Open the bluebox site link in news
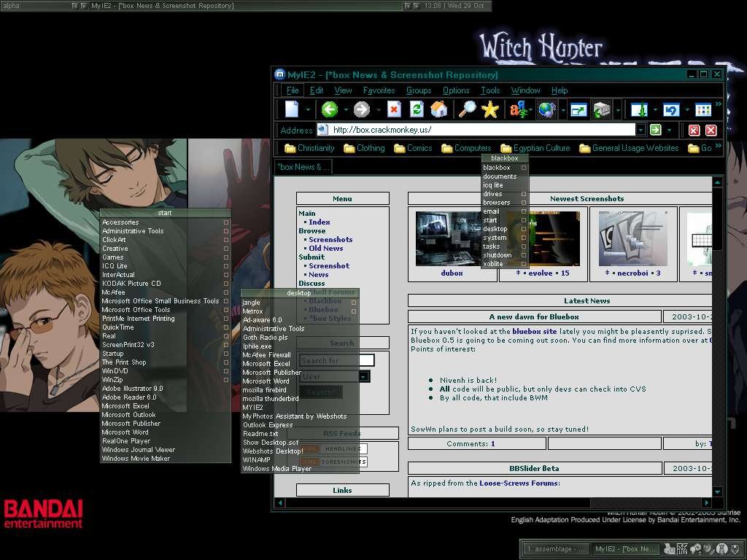 click(535, 331)
